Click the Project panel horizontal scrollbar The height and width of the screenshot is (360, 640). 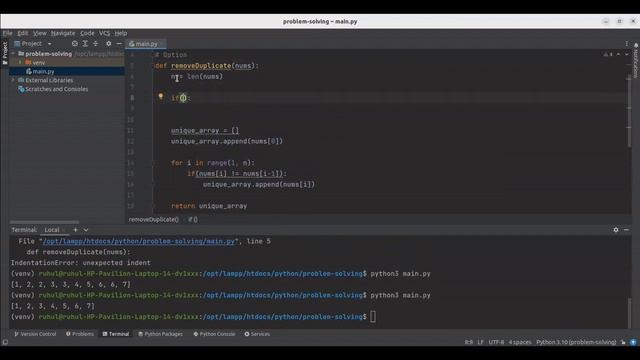click(x=44, y=222)
